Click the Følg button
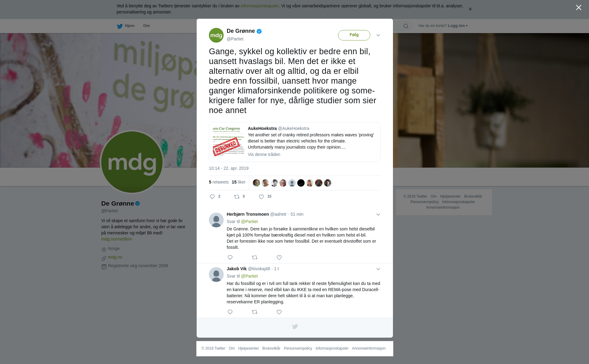Image resolution: width=589 pixels, height=364 pixels. tap(354, 35)
